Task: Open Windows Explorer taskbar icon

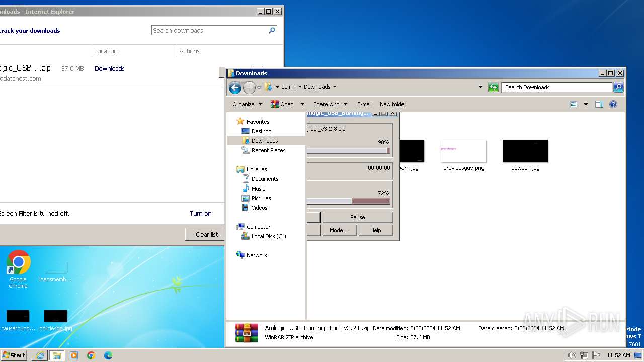Action: (57, 355)
